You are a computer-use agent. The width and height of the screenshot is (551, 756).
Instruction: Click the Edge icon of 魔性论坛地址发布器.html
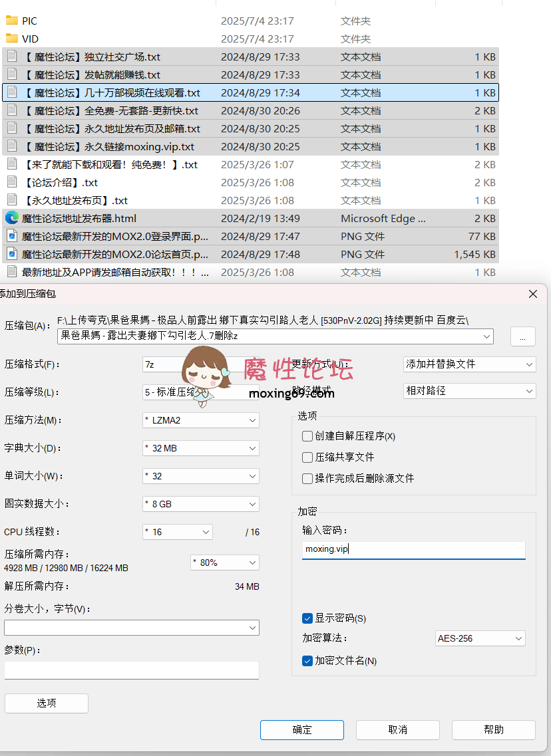[12, 218]
